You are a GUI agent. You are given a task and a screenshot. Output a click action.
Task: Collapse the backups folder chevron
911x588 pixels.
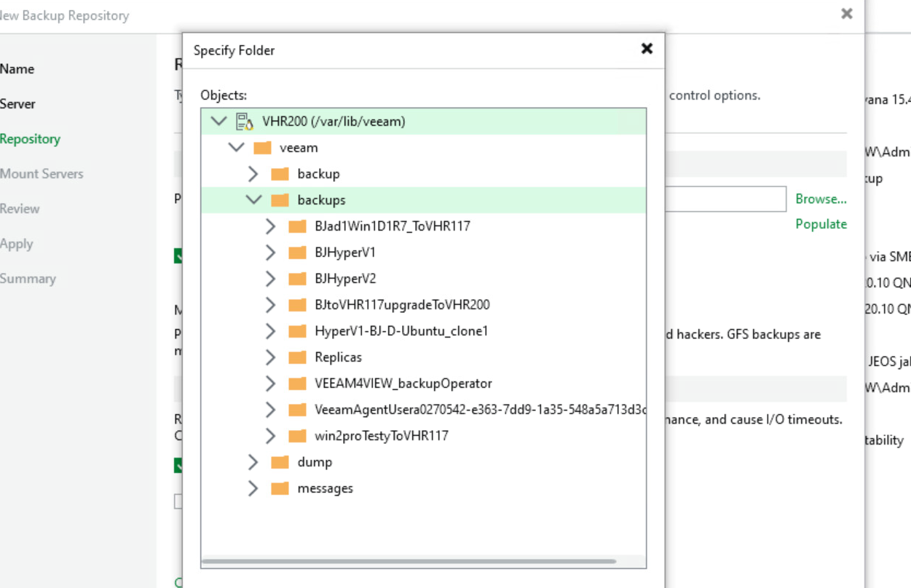(x=253, y=200)
